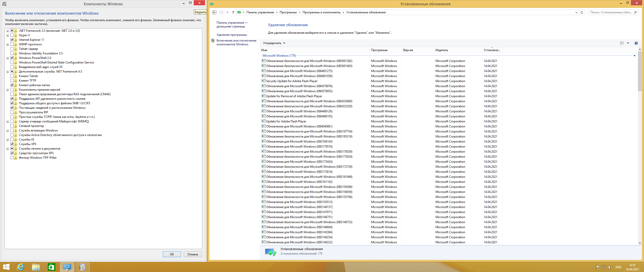644x272 pixels.
Task: Enable Клиент TFTP checkbox
Action: coord(12,81)
